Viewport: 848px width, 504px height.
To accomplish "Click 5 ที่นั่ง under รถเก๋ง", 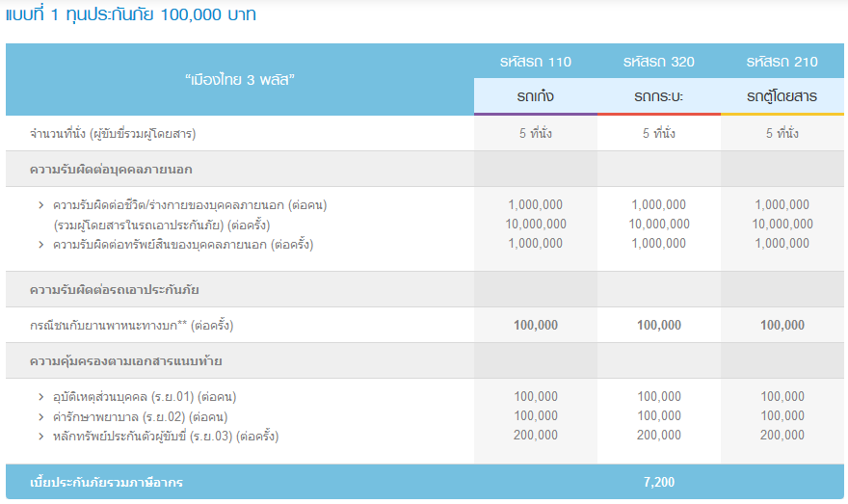I will [536, 133].
